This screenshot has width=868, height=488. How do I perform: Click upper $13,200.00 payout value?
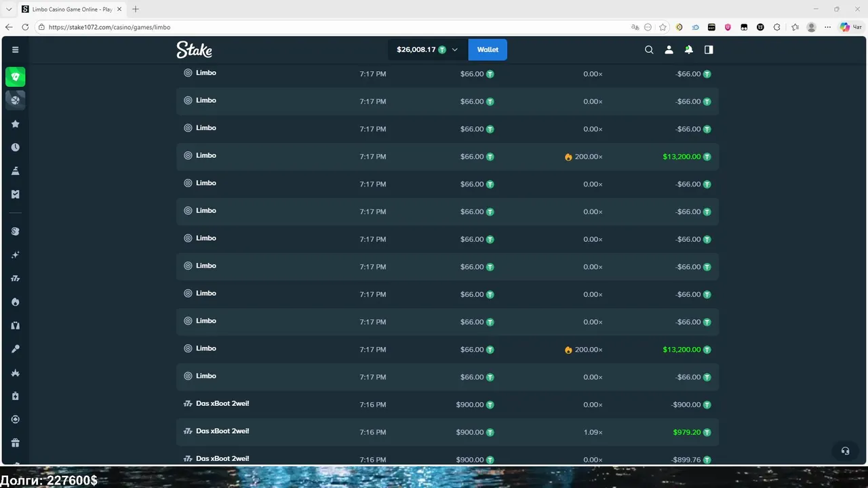pyautogui.click(x=682, y=157)
